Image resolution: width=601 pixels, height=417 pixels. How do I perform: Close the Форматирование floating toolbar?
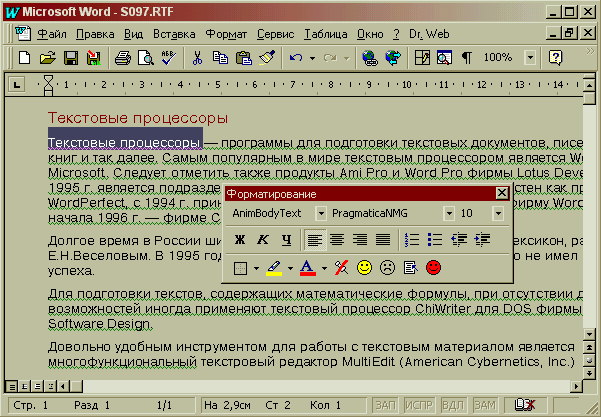point(502,193)
